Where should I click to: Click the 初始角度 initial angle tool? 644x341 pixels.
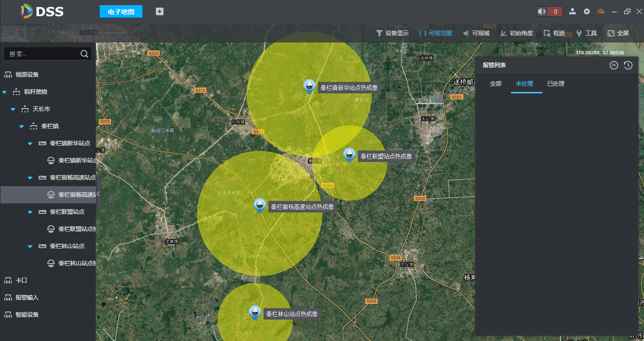coord(517,33)
